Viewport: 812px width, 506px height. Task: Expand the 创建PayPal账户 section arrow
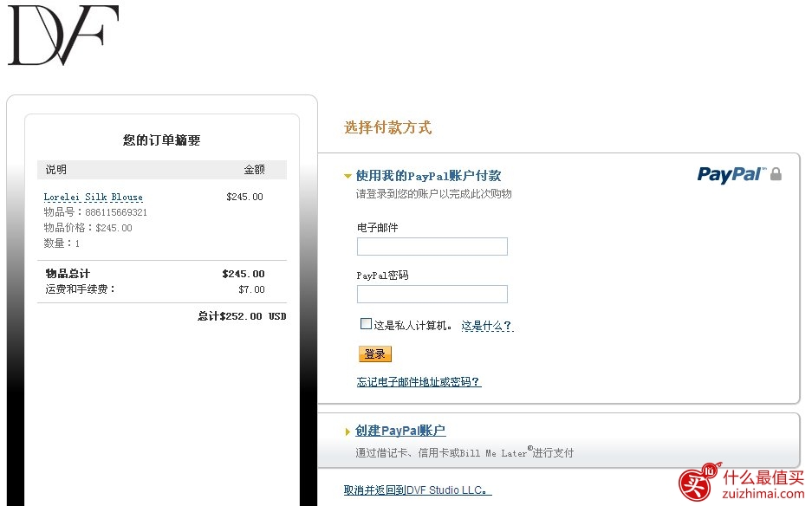[348, 431]
